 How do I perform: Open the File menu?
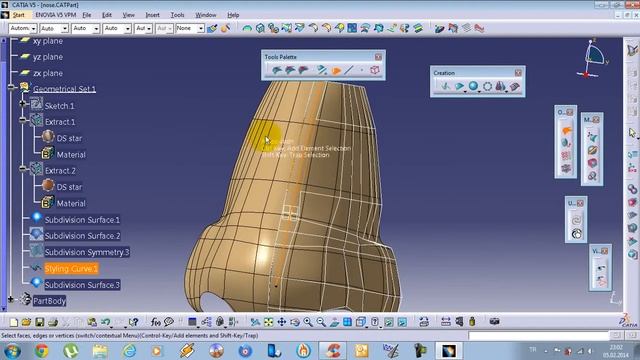[87, 15]
